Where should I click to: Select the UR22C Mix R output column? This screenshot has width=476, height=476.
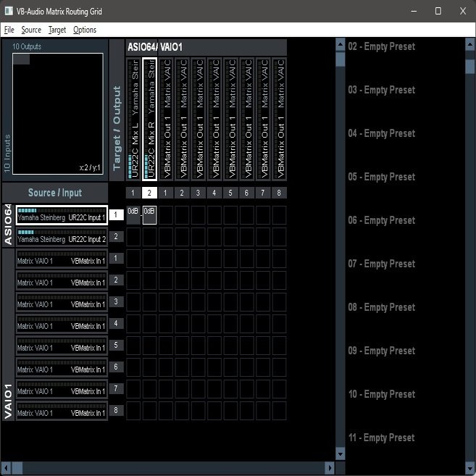(x=149, y=118)
